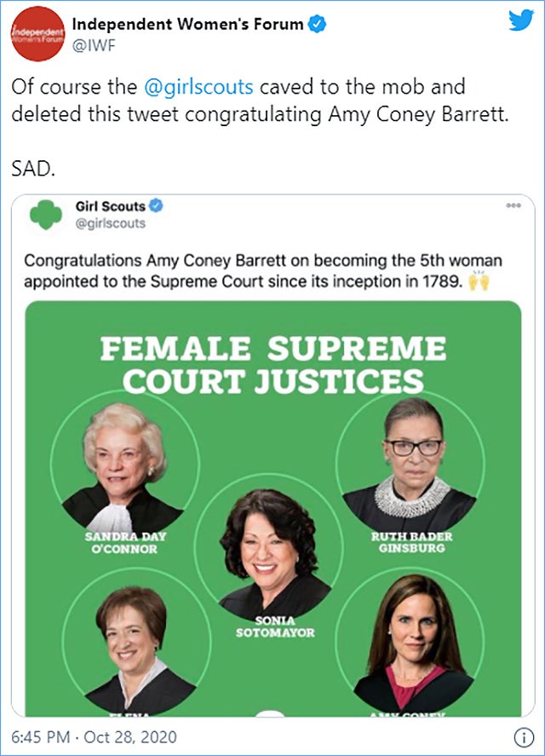Screen dimensions: 545x756
Task: Click the verified badge next to Girl Scouts
Action: click(157, 205)
